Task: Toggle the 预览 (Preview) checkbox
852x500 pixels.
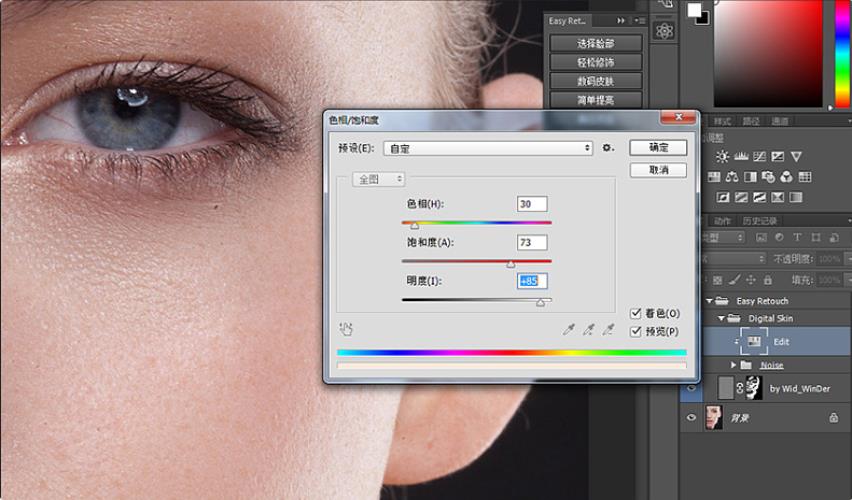Action: coord(636,332)
